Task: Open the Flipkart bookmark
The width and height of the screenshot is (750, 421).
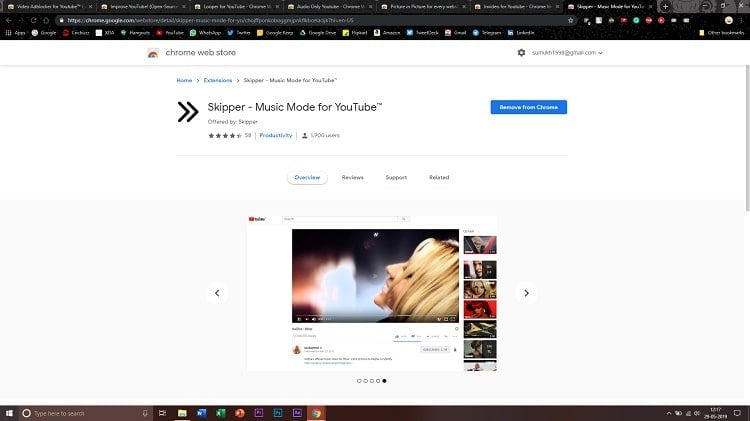Action: pyautogui.click(x=355, y=33)
